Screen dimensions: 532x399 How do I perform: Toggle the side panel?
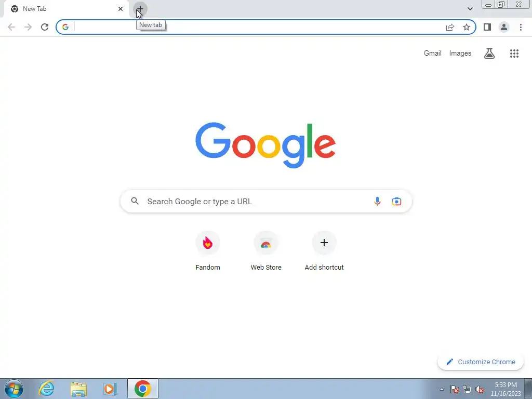[x=487, y=27]
